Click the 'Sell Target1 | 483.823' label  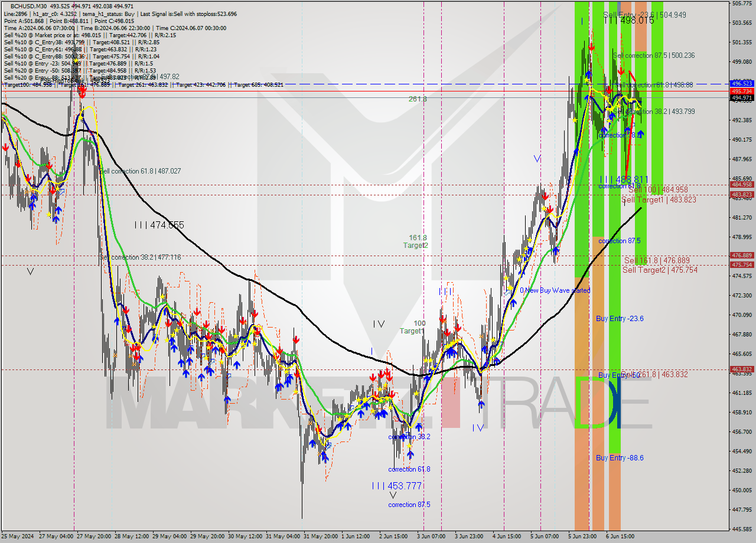tap(659, 200)
